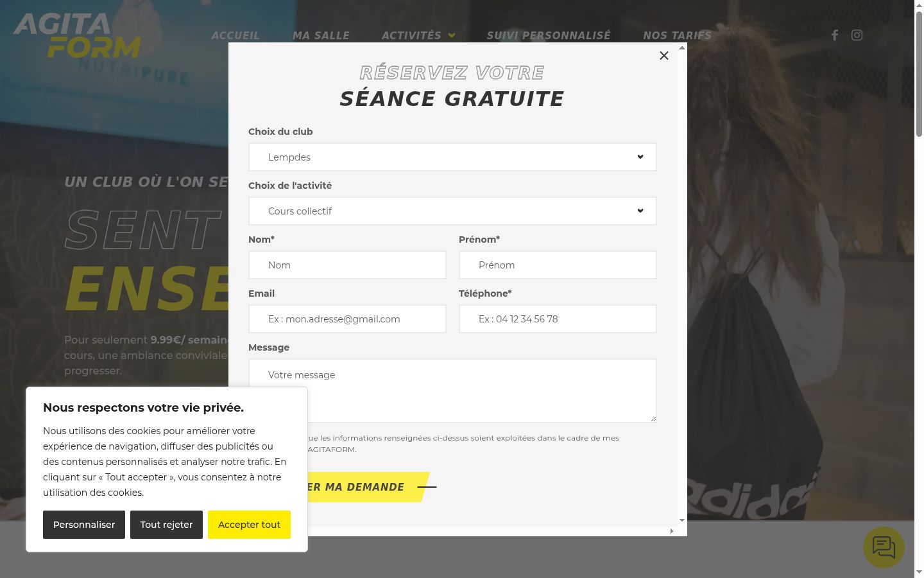Image resolution: width=924 pixels, height=578 pixels.
Task: Click the Téléphone input field
Action: click(558, 319)
